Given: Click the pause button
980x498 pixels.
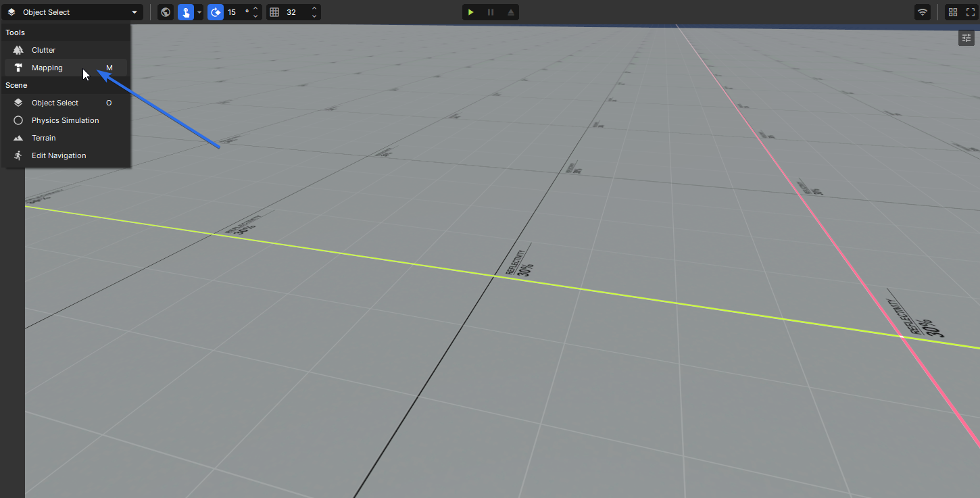Looking at the screenshot, I should point(491,12).
